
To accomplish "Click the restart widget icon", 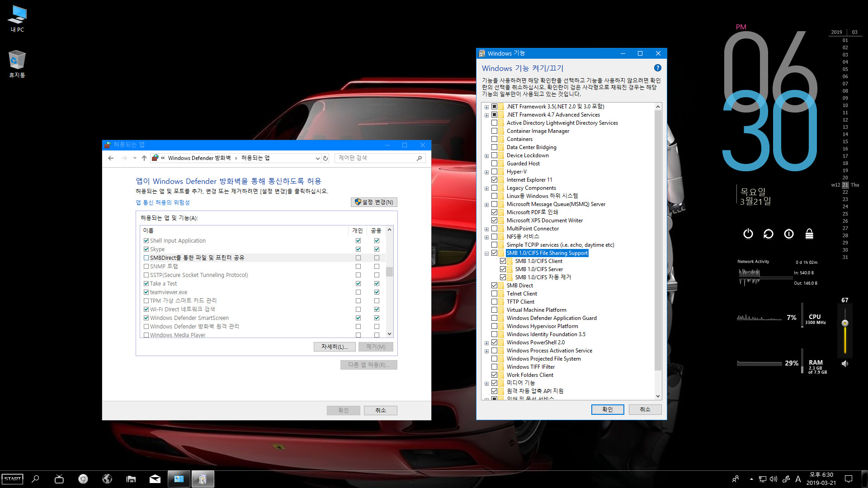I will point(769,234).
